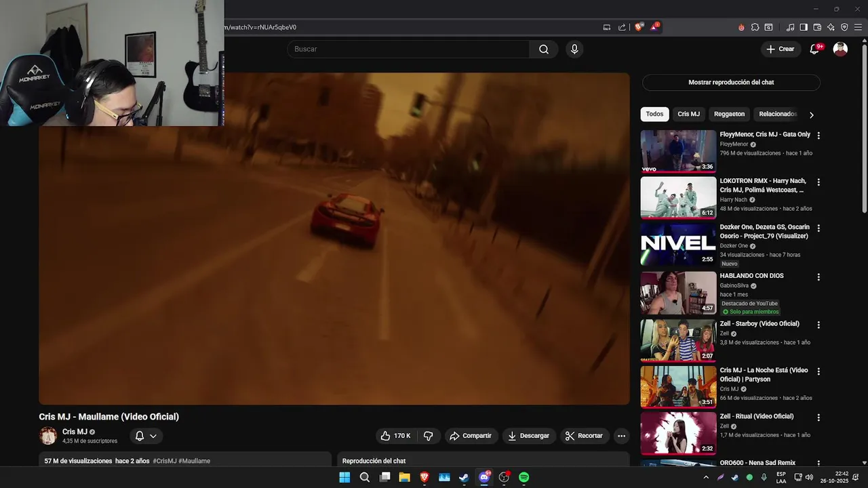Activate voice search microphone icon
The image size is (868, 488).
coord(574,49)
